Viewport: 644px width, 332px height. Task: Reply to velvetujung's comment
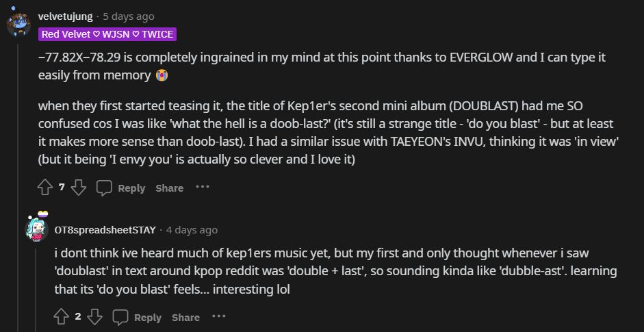[121, 188]
